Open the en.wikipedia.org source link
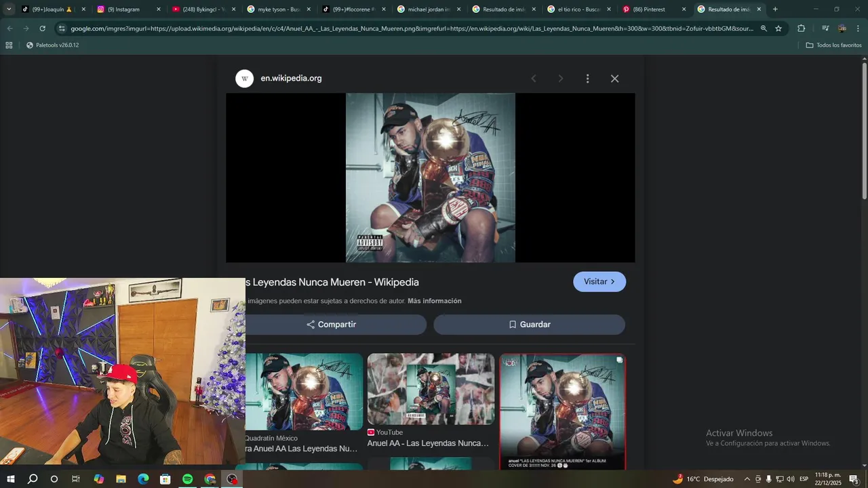 [x=291, y=78]
